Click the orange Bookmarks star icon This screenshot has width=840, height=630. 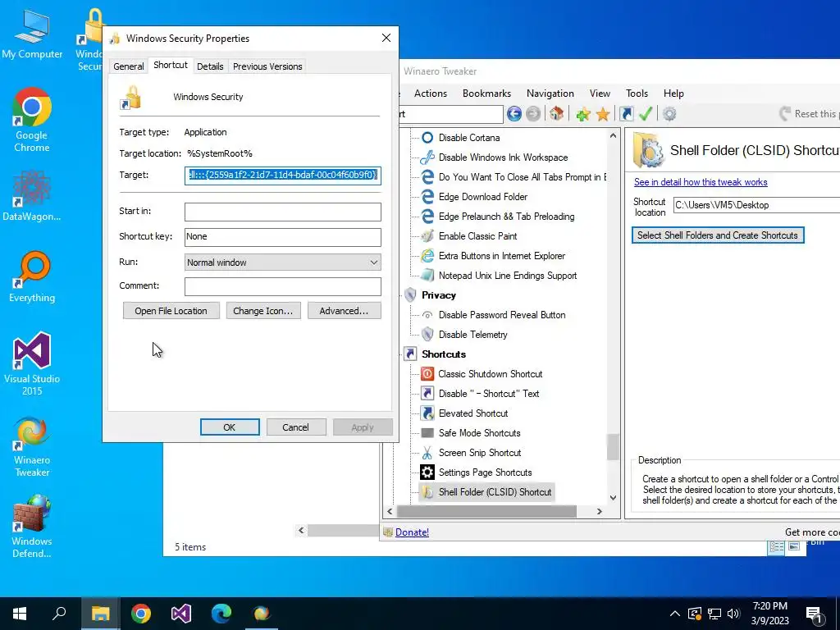pyautogui.click(x=603, y=114)
